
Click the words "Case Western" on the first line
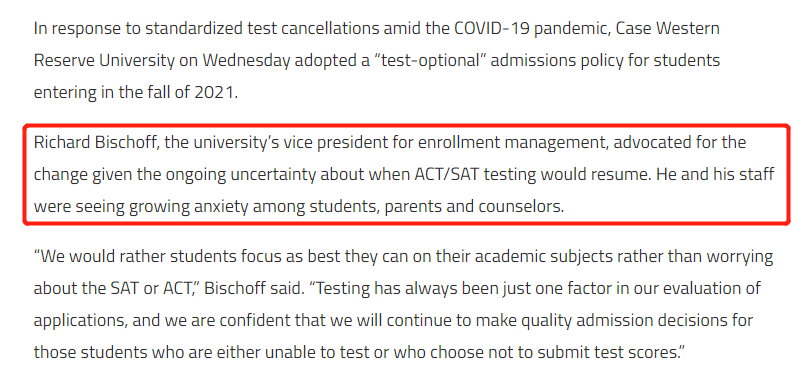pos(675,28)
